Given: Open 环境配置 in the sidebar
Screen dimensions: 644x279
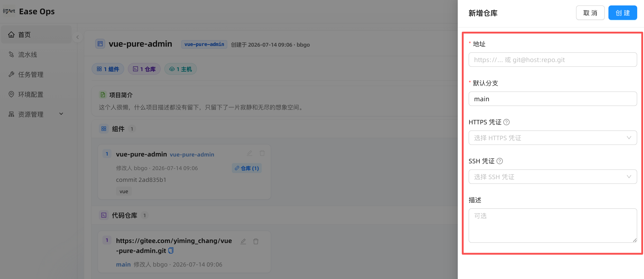Looking at the screenshot, I should (36, 94).
